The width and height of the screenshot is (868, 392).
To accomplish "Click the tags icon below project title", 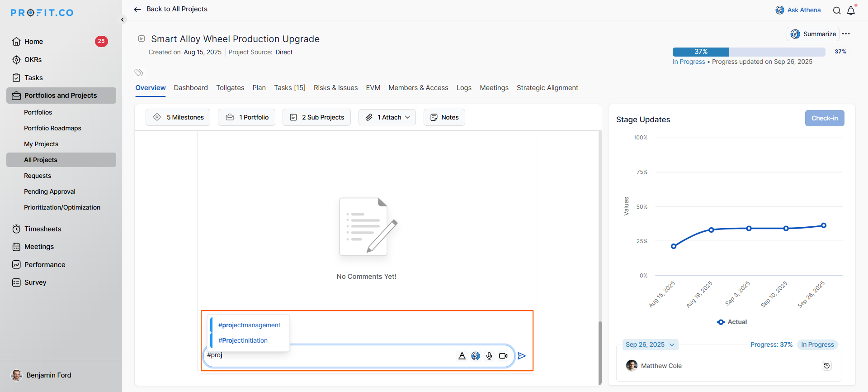I will tap(139, 72).
